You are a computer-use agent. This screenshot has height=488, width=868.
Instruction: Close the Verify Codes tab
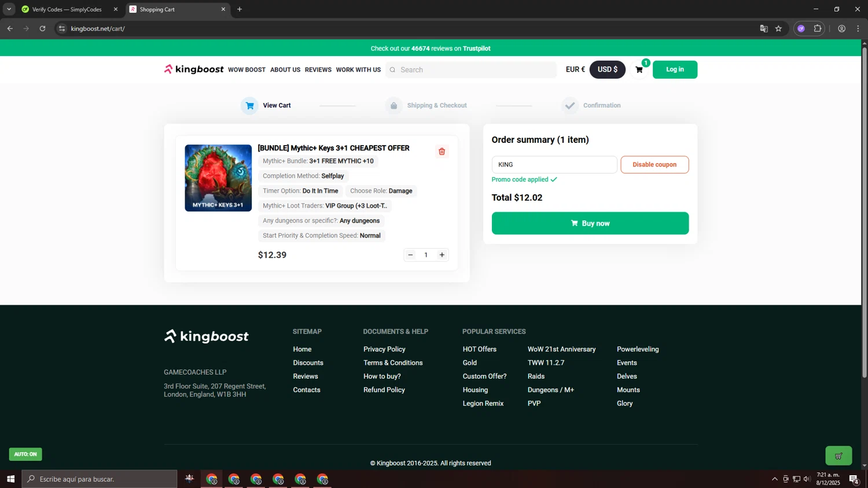(x=115, y=9)
